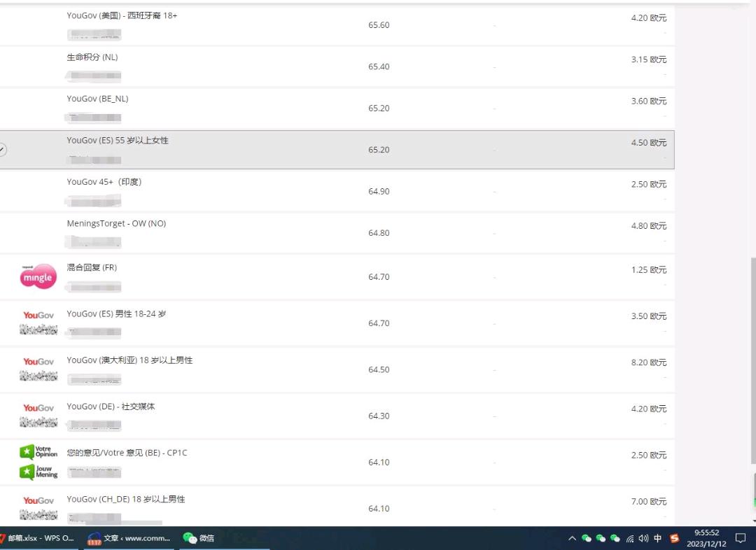The width and height of the screenshot is (756, 550).
Task: Open the YouGov 45+ (印度) panel
Action: pos(104,182)
